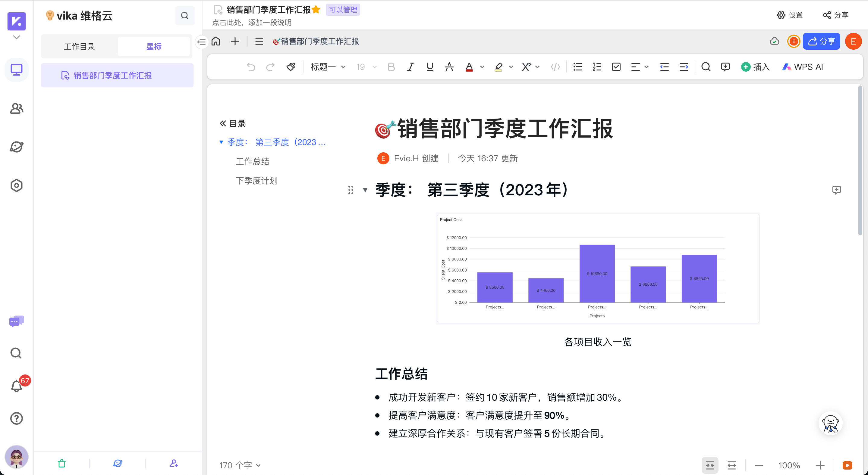This screenshot has width=868, height=475.
Task: Switch to the 星标 tab
Action: (154, 46)
